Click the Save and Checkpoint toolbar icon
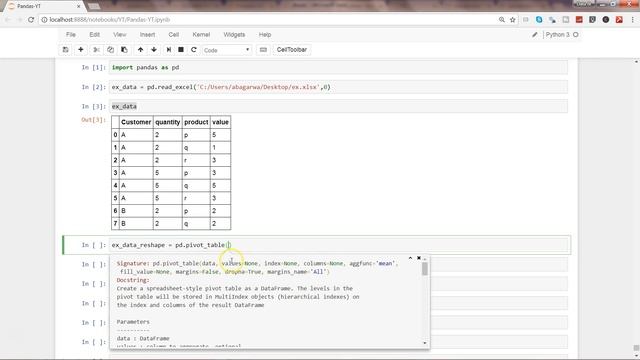The height and width of the screenshot is (360, 640). (65, 50)
